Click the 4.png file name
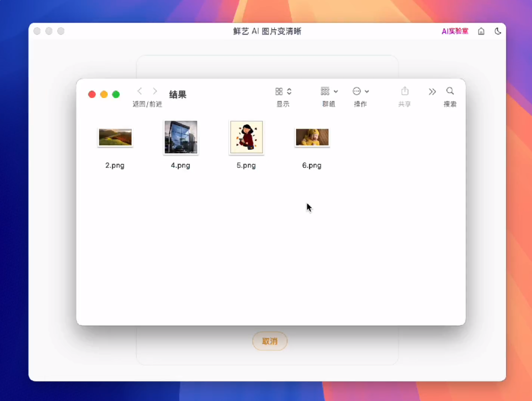This screenshot has width=532, height=401. coord(181,166)
